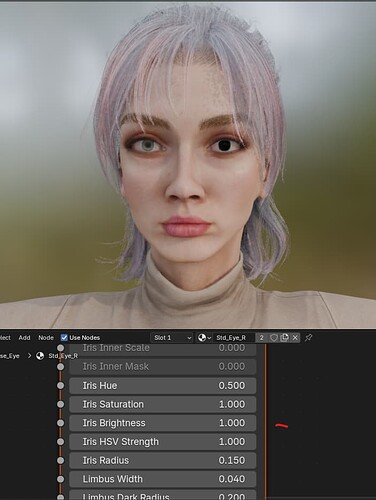Viewport: 376px width, 500px height.
Task: Adjust the Iris Inner Mask field
Action: click(163, 366)
